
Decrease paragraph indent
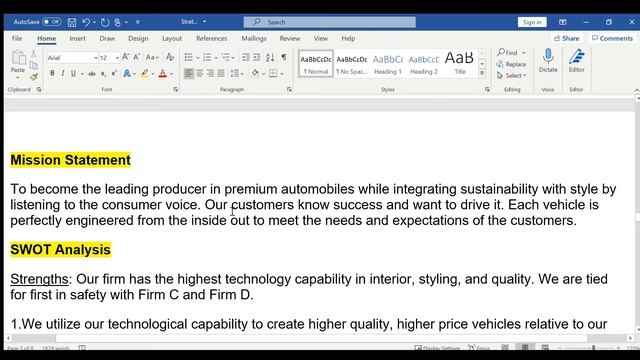245,57
